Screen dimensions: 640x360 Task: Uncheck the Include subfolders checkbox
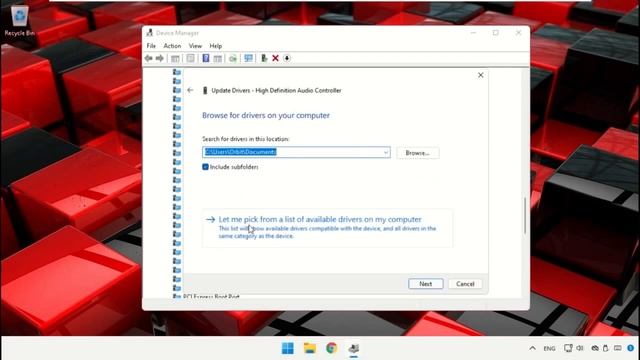205,167
